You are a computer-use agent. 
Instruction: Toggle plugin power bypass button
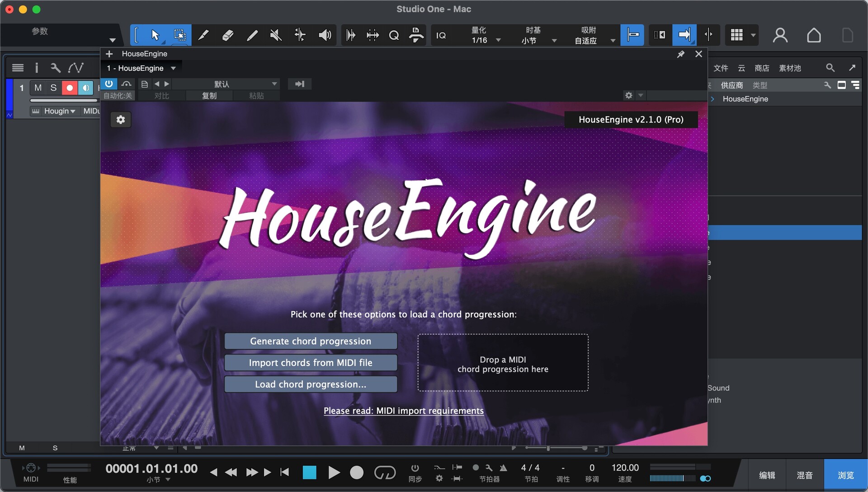click(109, 84)
